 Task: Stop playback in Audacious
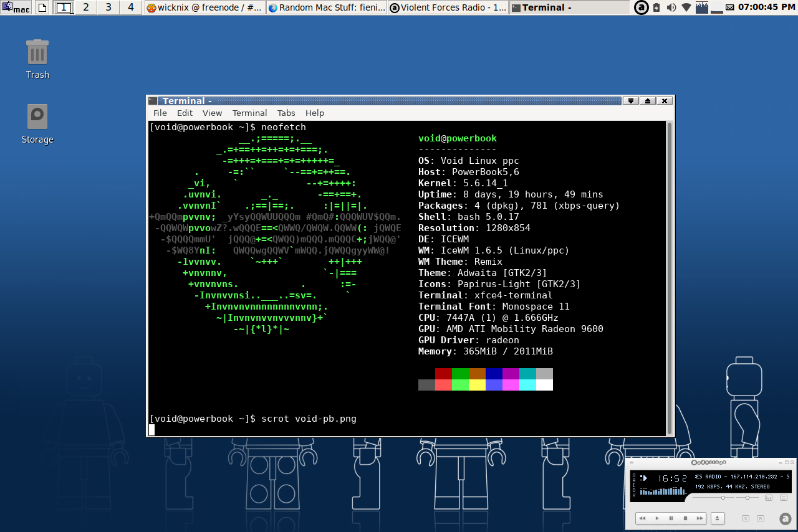click(x=685, y=518)
